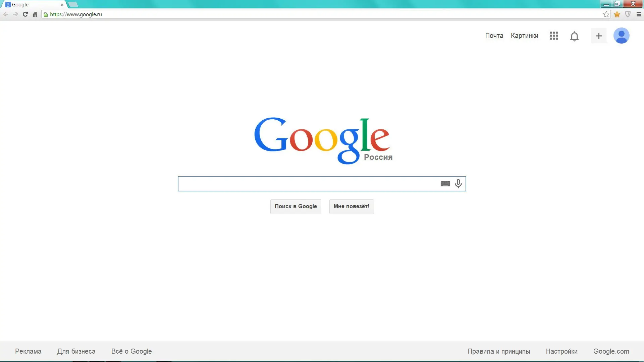Open the Настройки footer link
This screenshot has width=644, height=362.
[x=562, y=351]
